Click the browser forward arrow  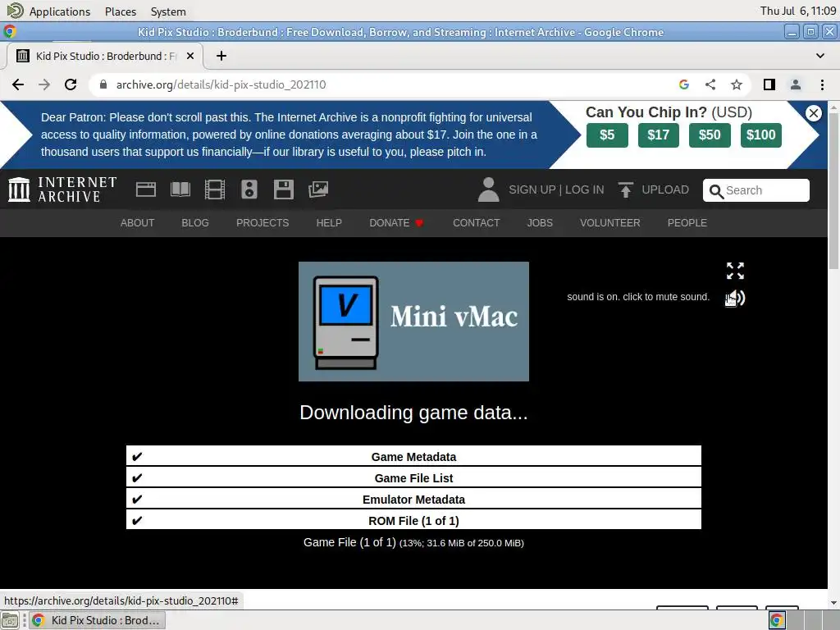coord(44,84)
